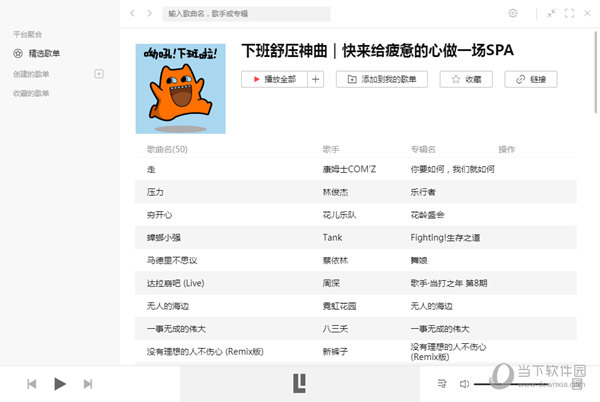Click artist 蔡依林
The image size is (600, 402).
pyautogui.click(x=335, y=260)
